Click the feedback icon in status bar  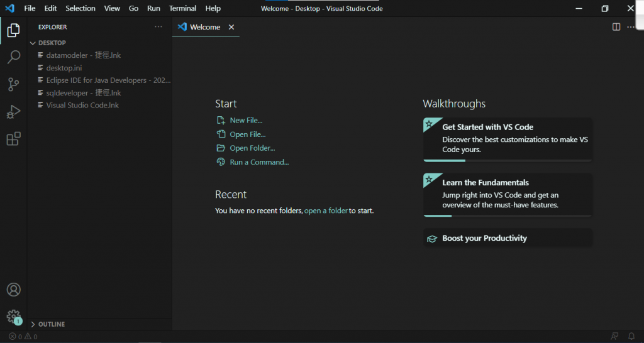(614, 337)
